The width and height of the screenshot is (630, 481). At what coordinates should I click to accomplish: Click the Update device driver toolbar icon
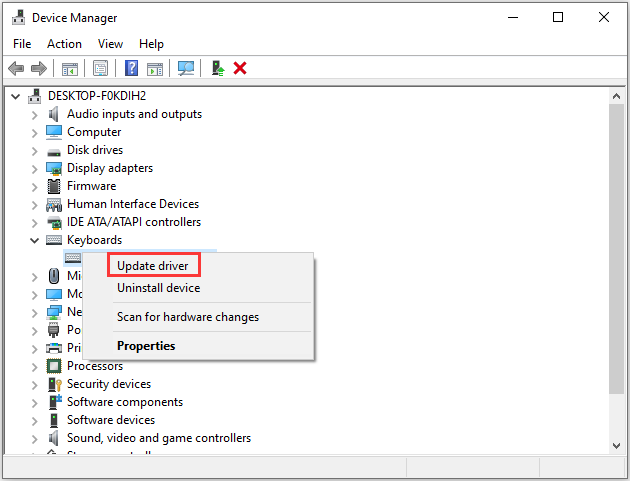(218, 68)
